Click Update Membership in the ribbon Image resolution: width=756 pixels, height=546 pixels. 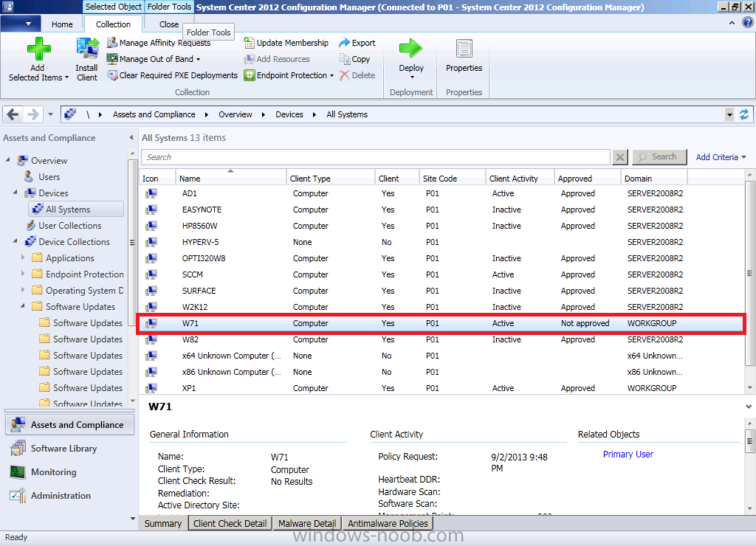286,43
